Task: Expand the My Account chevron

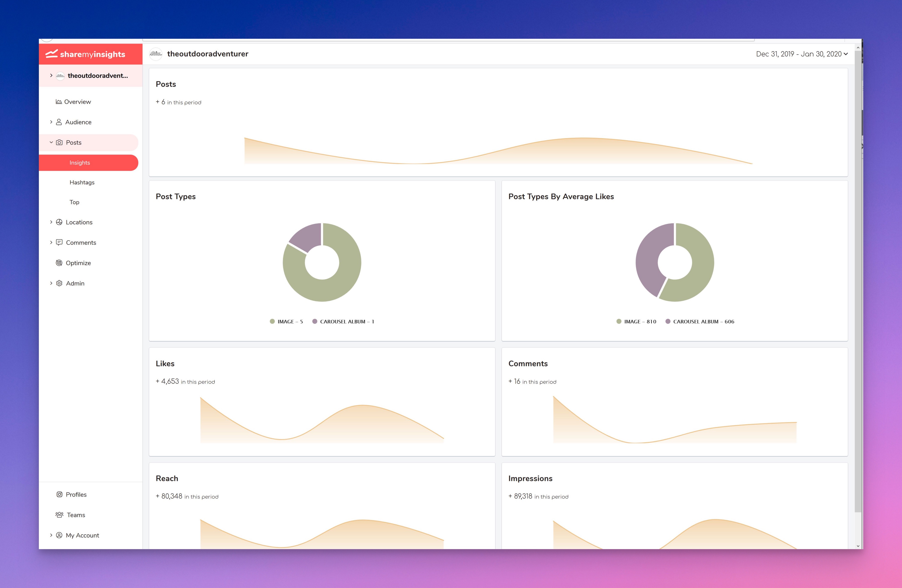Action: [51, 535]
